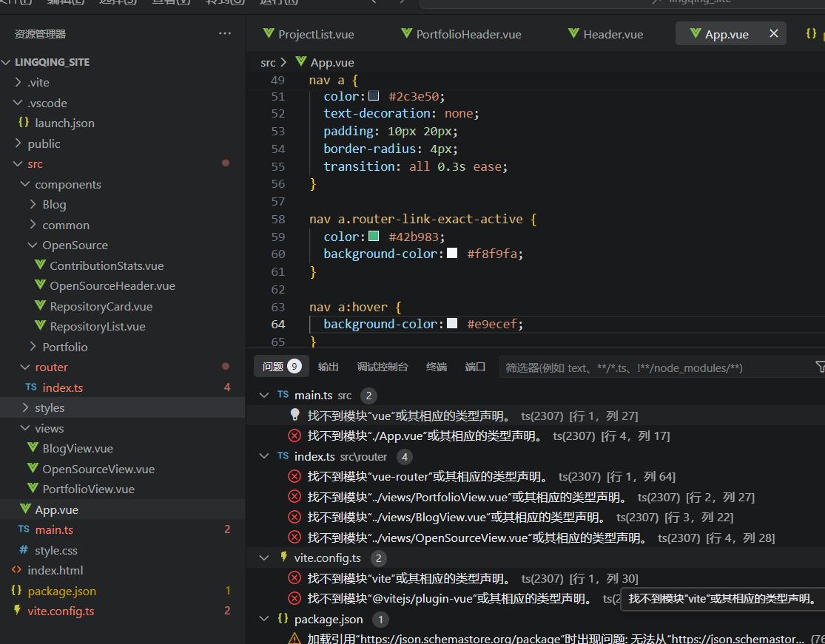Click the Vue icon of ContributionStats.vue file
The image size is (825, 644).
41,265
